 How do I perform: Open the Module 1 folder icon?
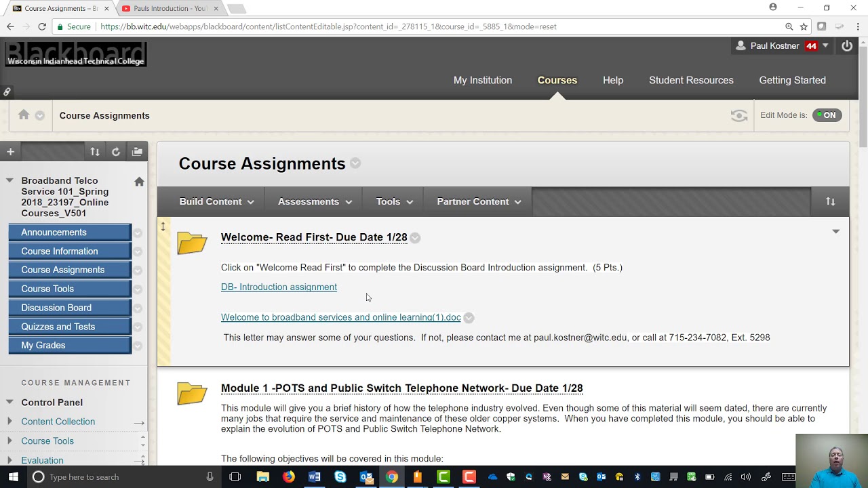[x=192, y=393]
